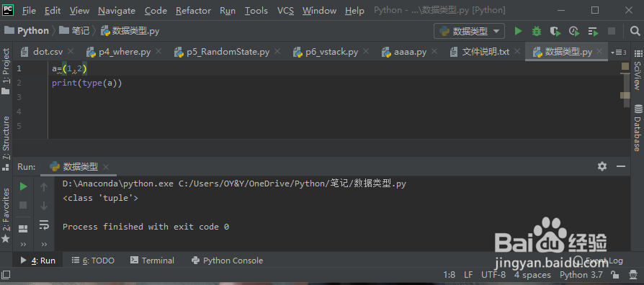644x285 pixels.
Task: Toggle the Project tool window
Action: point(6,71)
